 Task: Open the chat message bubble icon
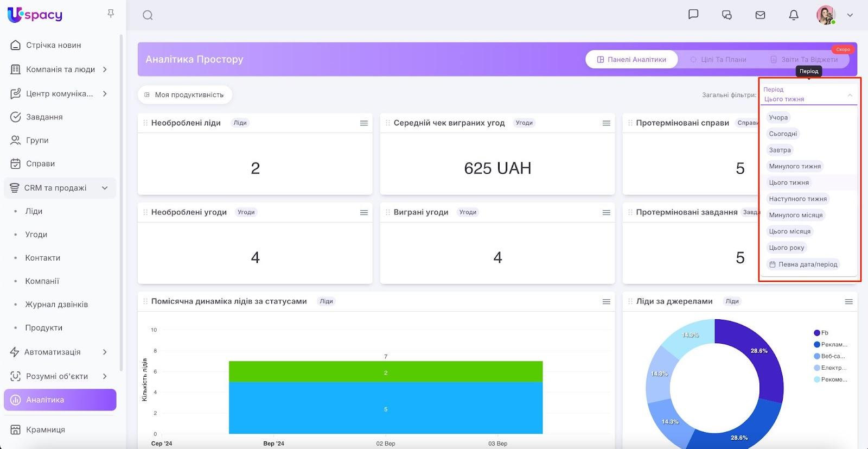point(693,15)
